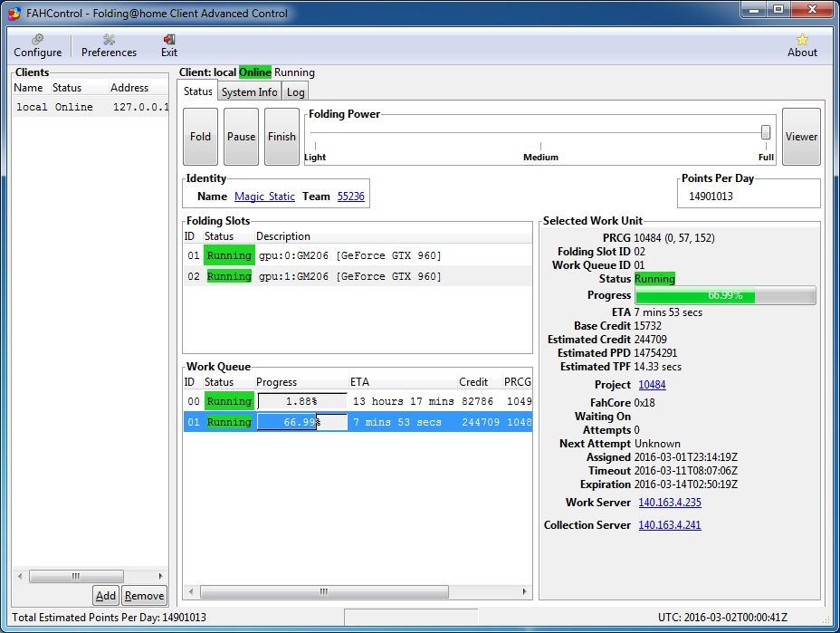
Task: Click the Fold button
Action: pos(200,137)
